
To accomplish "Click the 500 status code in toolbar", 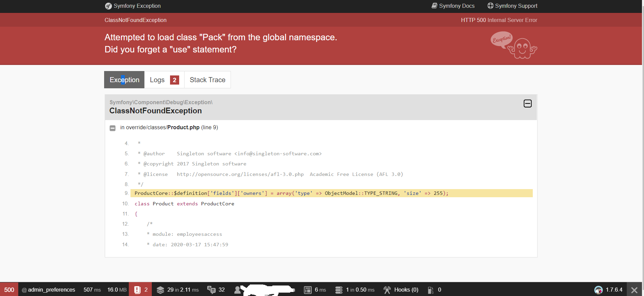I will pos(9,290).
